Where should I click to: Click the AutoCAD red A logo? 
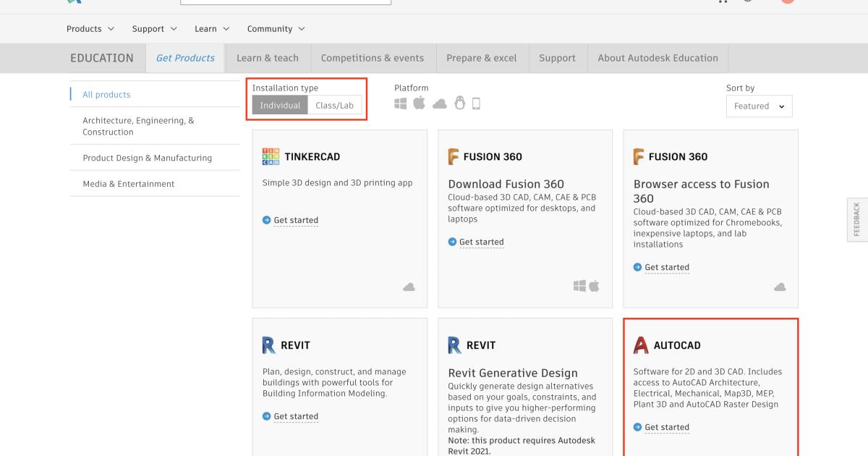[641, 345]
